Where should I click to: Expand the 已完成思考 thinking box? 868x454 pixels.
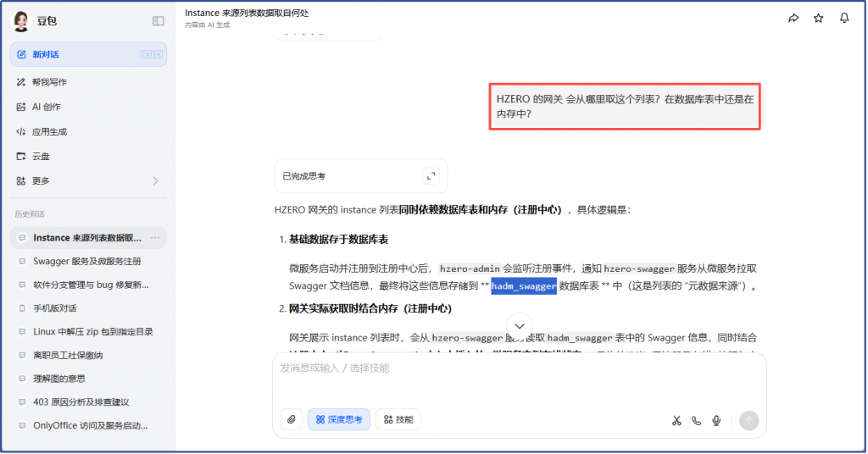point(431,176)
